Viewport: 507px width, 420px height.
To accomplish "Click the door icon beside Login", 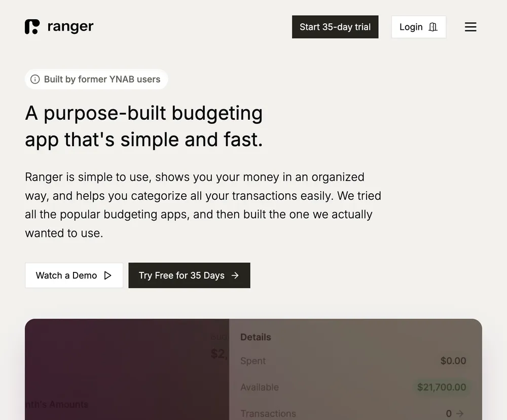I will tap(433, 27).
